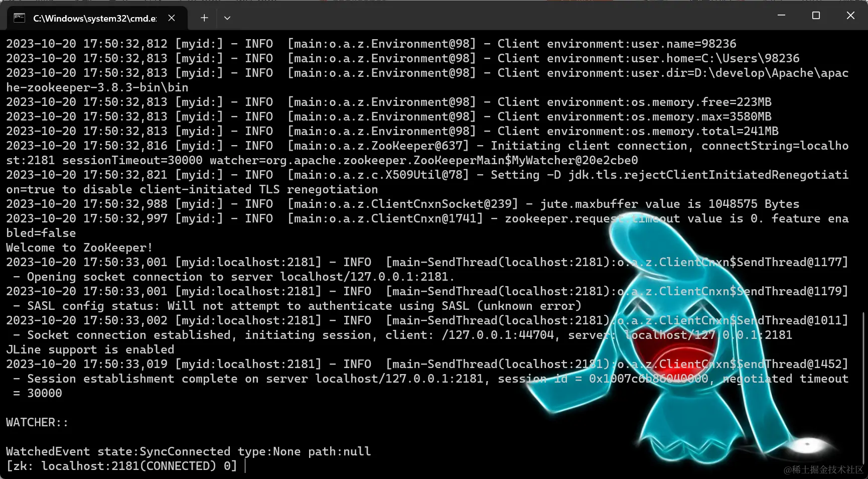Focus the zk localhost:2181(CONNECTED) prompt cursor
Image resolution: width=868 pixels, height=479 pixels.
(245, 466)
